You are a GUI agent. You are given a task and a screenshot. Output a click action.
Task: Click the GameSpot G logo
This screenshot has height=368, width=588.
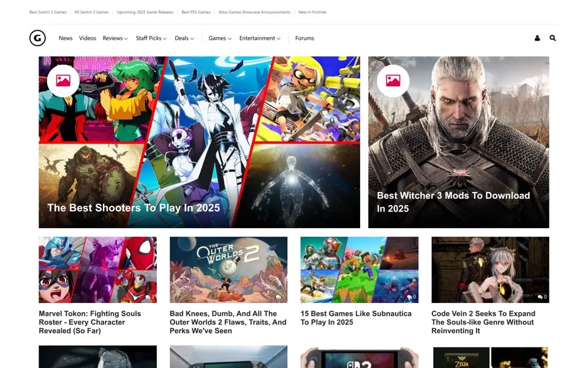(x=37, y=38)
